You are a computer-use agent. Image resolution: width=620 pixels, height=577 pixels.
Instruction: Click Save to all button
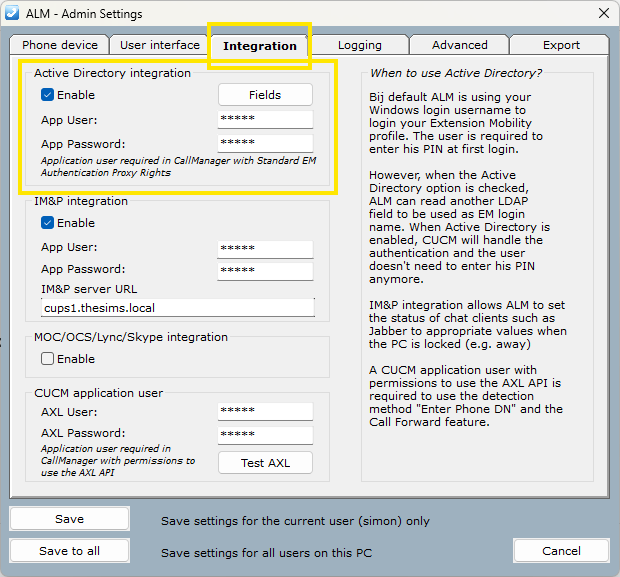coord(69,551)
